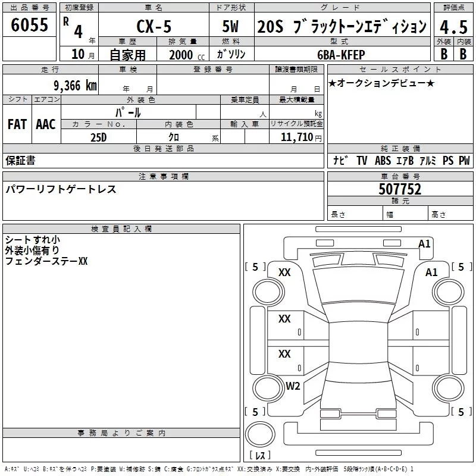Select the ナビ equipment label
This screenshot has height=476, width=476.
(340, 160)
